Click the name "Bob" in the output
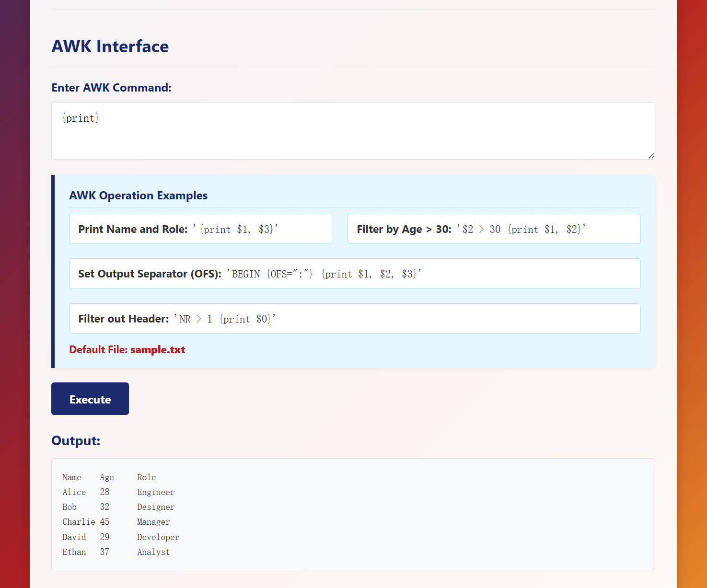Screen dimensions: 707x588 click(70, 507)
